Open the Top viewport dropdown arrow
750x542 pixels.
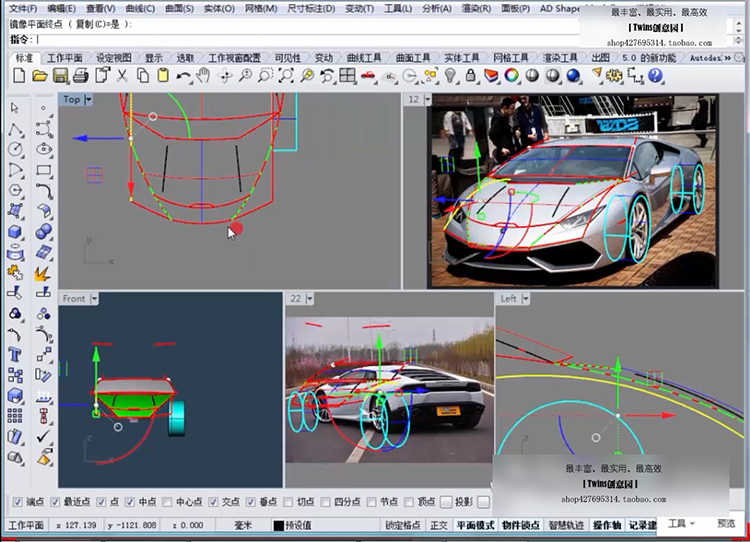pos(89,99)
